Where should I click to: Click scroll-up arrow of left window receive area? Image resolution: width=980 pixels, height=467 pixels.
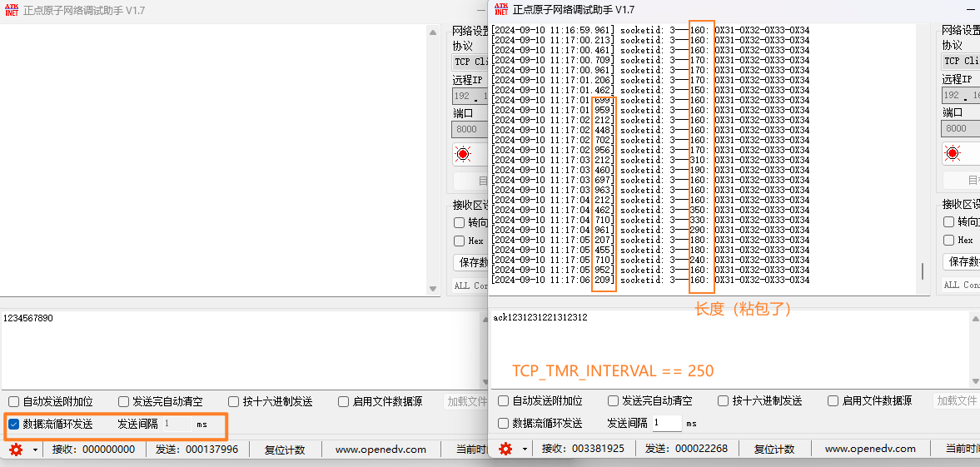pyautogui.click(x=433, y=32)
